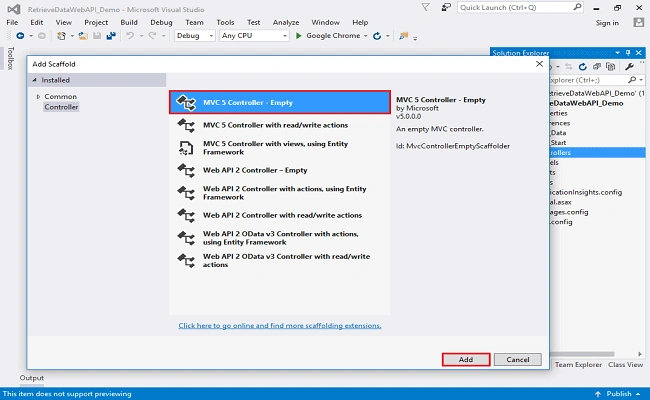Click the notifications flag icon in title bar

tap(425, 7)
